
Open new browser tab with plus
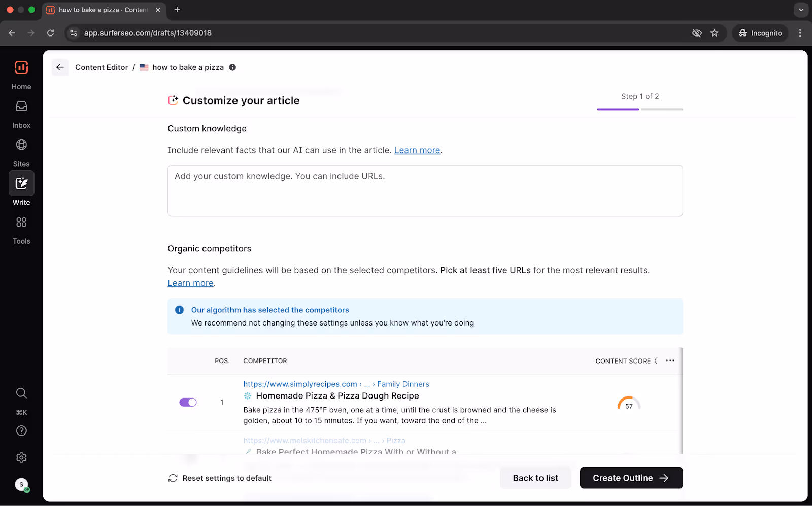pyautogui.click(x=177, y=10)
